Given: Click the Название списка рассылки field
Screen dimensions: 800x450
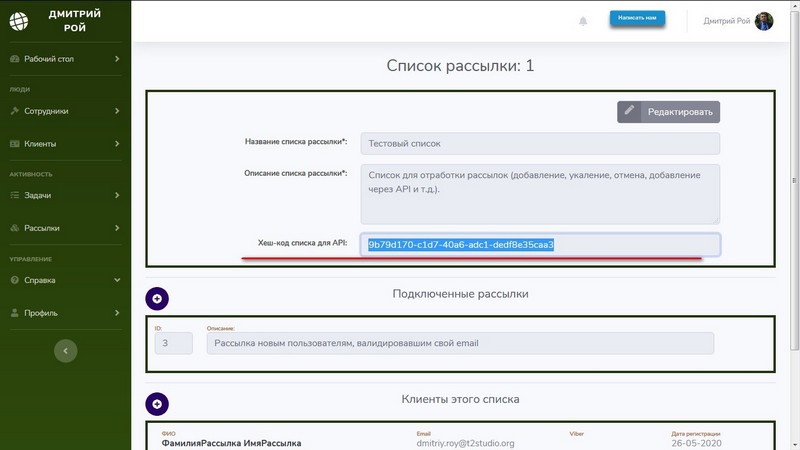Looking at the screenshot, I should tap(539, 144).
